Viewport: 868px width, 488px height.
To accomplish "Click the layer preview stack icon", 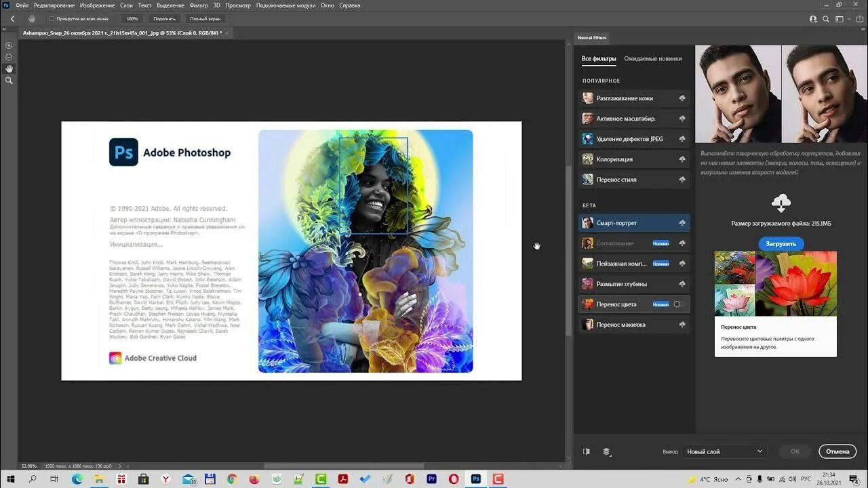I will tap(606, 451).
